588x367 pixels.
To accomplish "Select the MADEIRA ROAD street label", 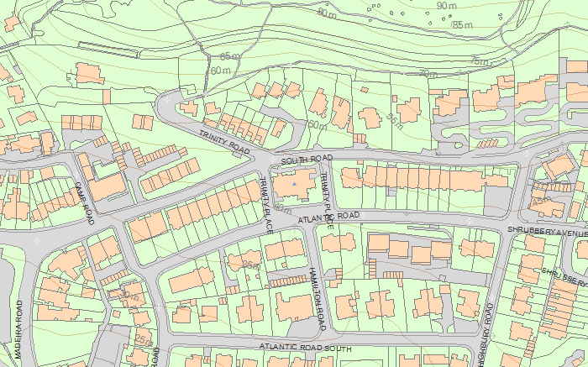I will pyautogui.click(x=18, y=329).
